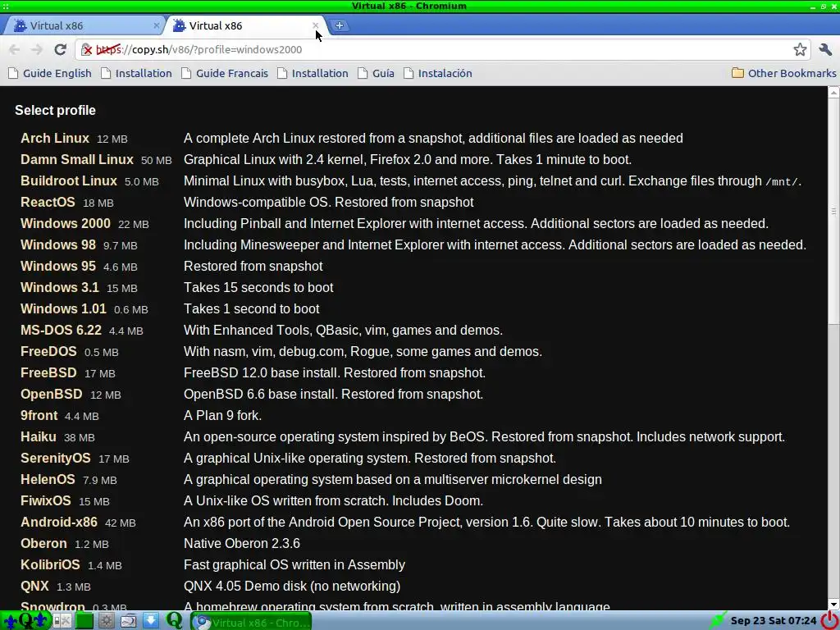The width and height of the screenshot is (840, 630).
Task: Click the scrollbar down arrow
Action: click(833, 605)
